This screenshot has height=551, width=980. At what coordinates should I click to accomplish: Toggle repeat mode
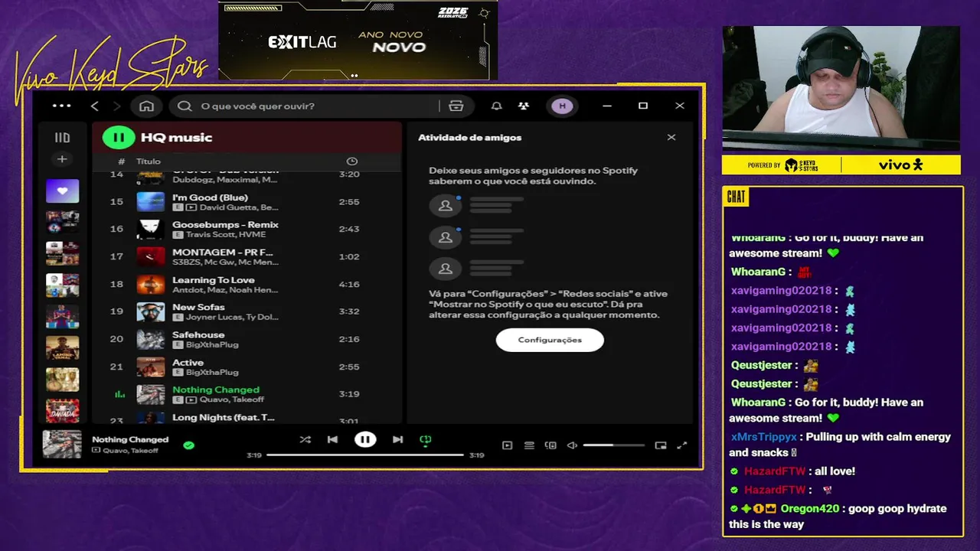[426, 439]
